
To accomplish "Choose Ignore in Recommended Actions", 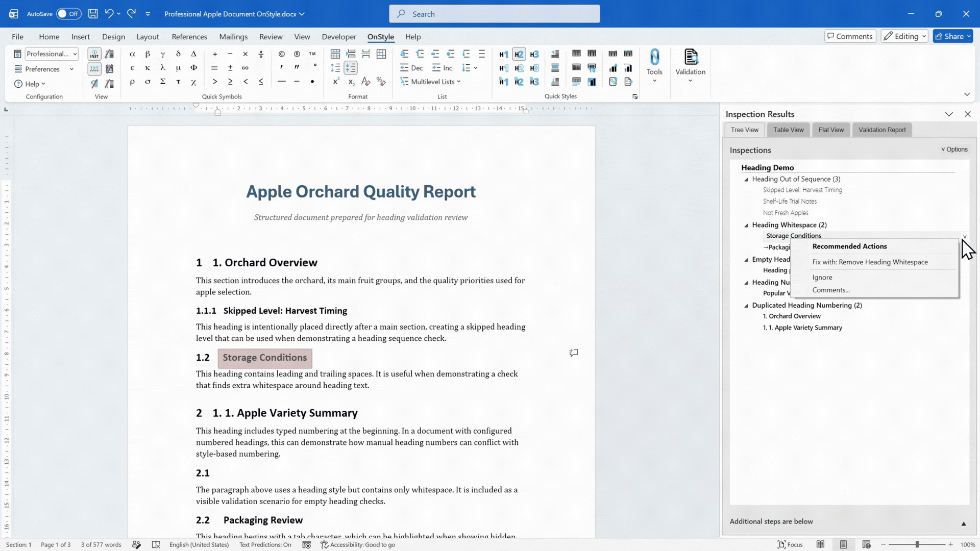I will tap(822, 278).
